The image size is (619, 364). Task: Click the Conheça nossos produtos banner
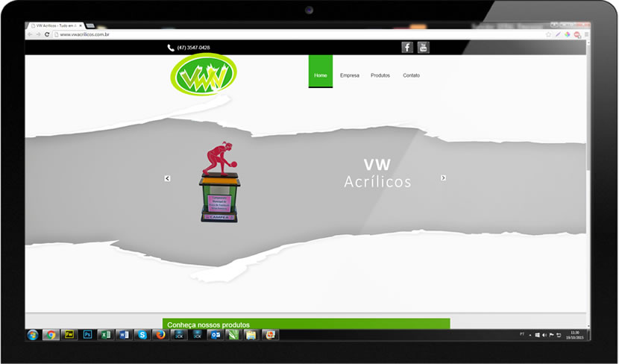[x=307, y=324]
